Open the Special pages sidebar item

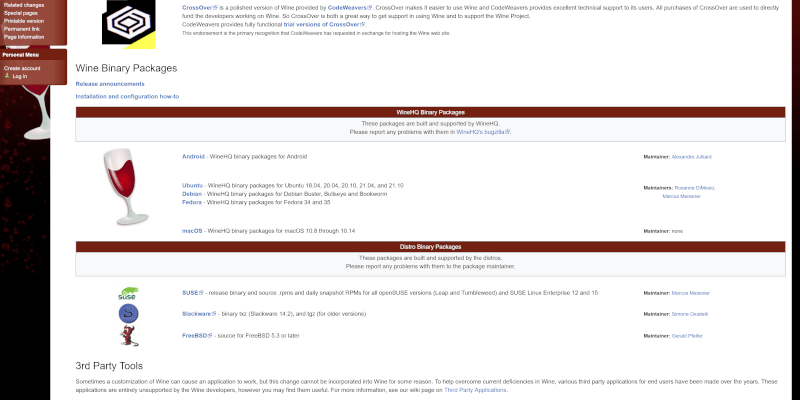point(21,13)
